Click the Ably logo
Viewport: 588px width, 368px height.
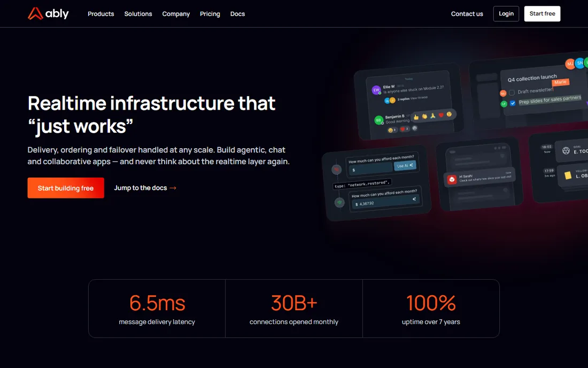click(48, 13)
